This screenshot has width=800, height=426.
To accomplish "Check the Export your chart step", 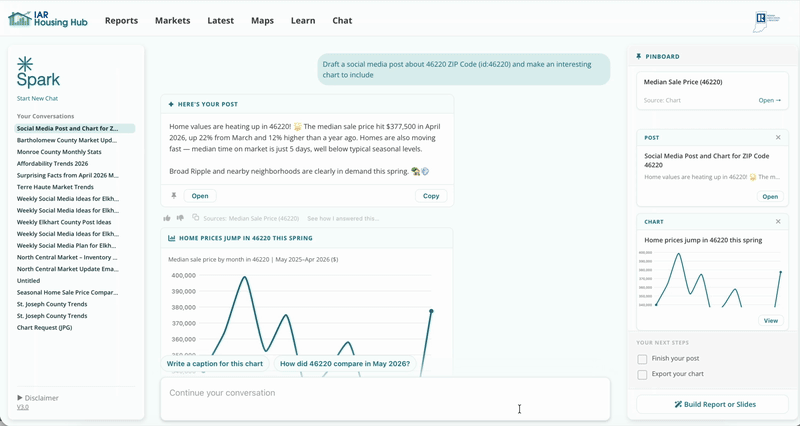I will [x=642, y=374].
